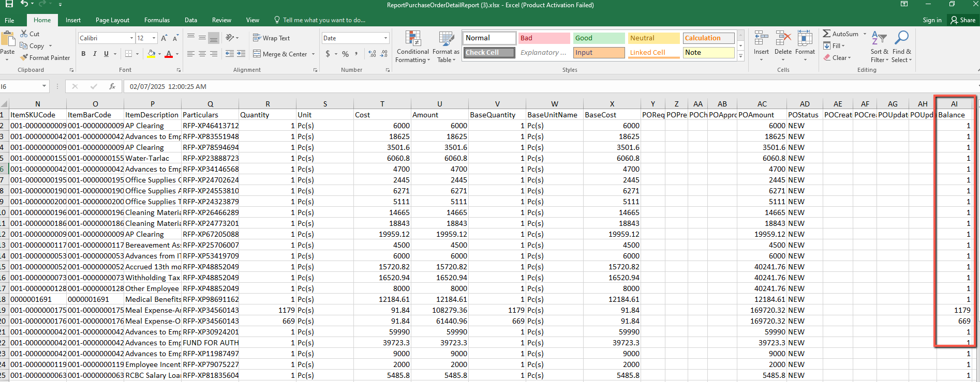Align text right icon
The width and height of the screenshot is (980, 382).
pyautogui.click(x=214, y=54)
